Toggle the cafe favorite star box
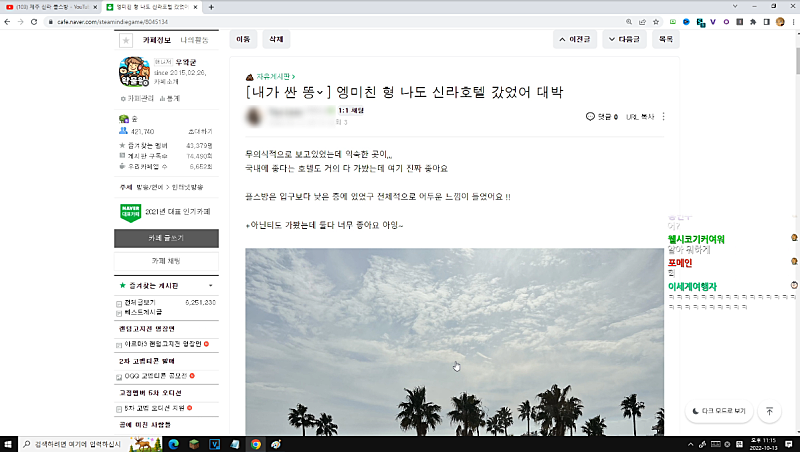This screenshot has width=800, height=452. click(126, 40)
